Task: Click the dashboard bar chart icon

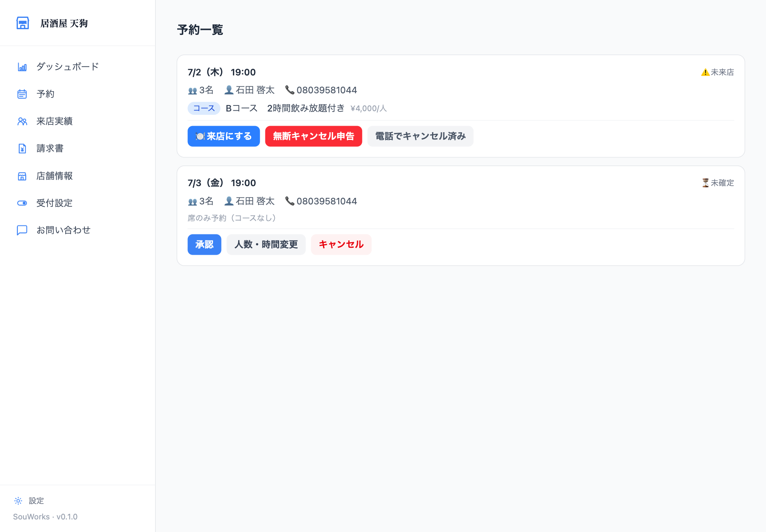Action: 22,67
